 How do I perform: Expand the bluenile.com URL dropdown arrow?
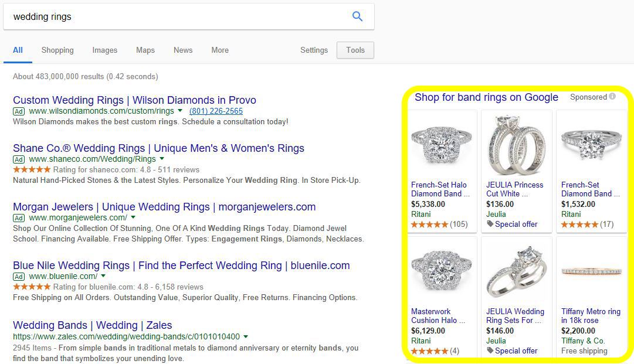[x=103, y=276]
